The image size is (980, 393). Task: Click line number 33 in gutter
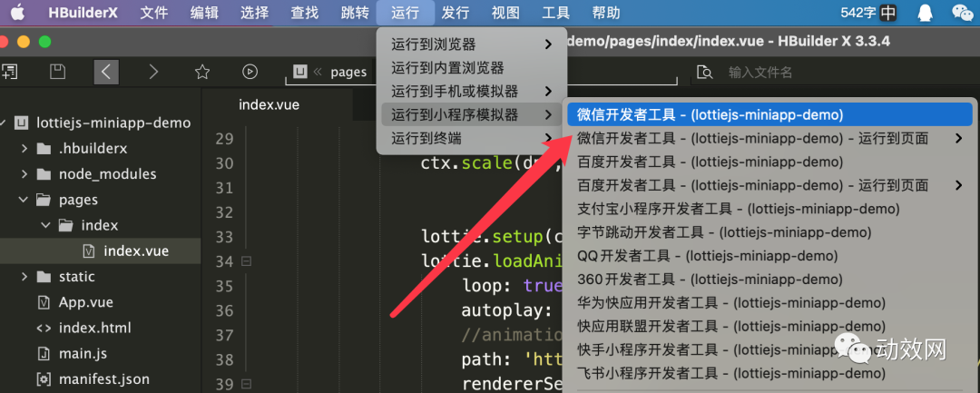pyautogui.click(x=224, y=238)
